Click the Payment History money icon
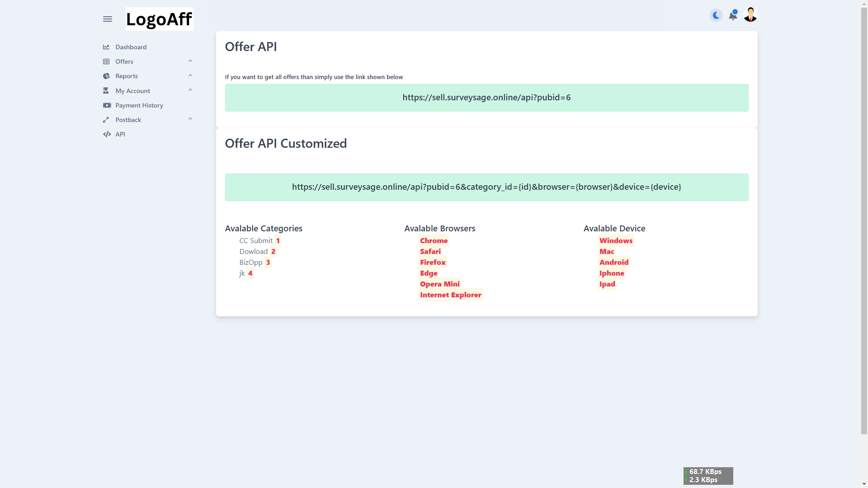 pyautogui.click(x=107, y=105)
